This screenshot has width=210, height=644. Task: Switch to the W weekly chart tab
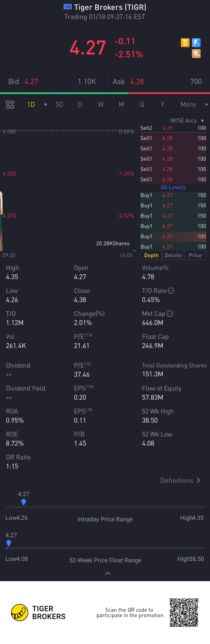tap(101, 104)
